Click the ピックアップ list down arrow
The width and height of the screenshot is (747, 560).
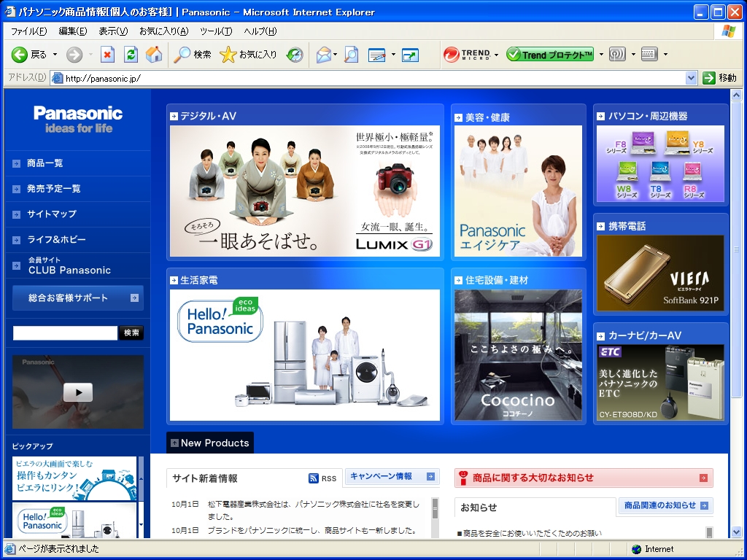click(x=141, y=525)
